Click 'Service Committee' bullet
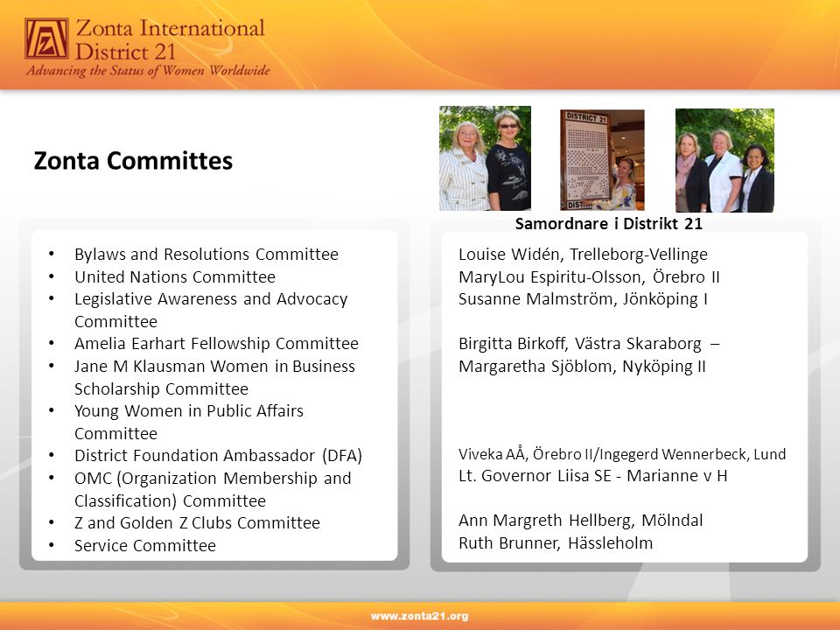 tap(145, 545)
